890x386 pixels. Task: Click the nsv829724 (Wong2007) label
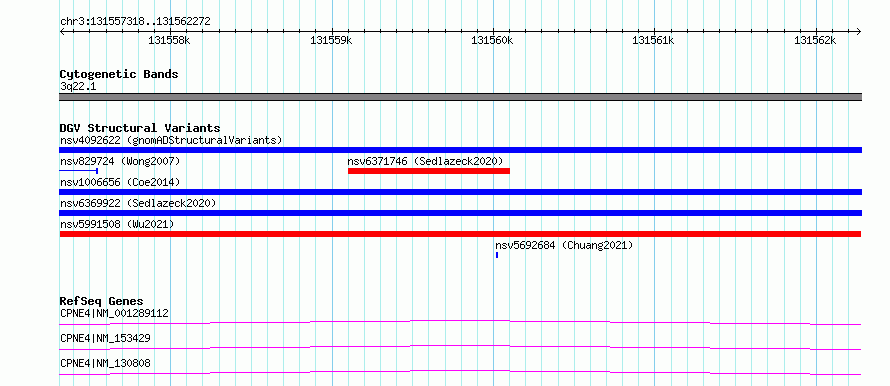120,162
